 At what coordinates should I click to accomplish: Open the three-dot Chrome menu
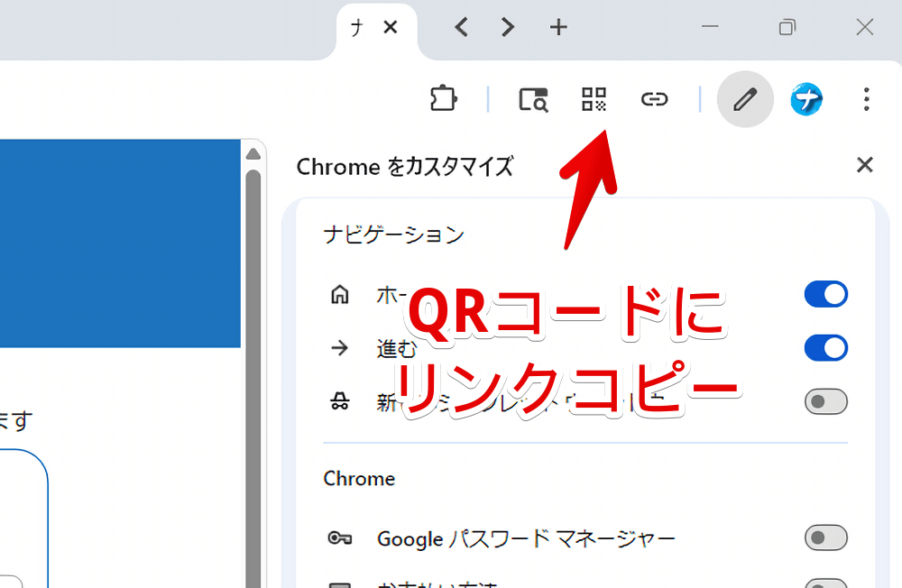[866, 99]
